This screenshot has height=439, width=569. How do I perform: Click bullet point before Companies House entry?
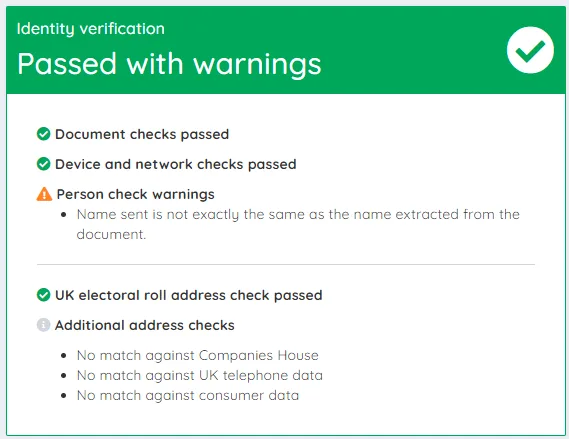click(x=64, y=356)
